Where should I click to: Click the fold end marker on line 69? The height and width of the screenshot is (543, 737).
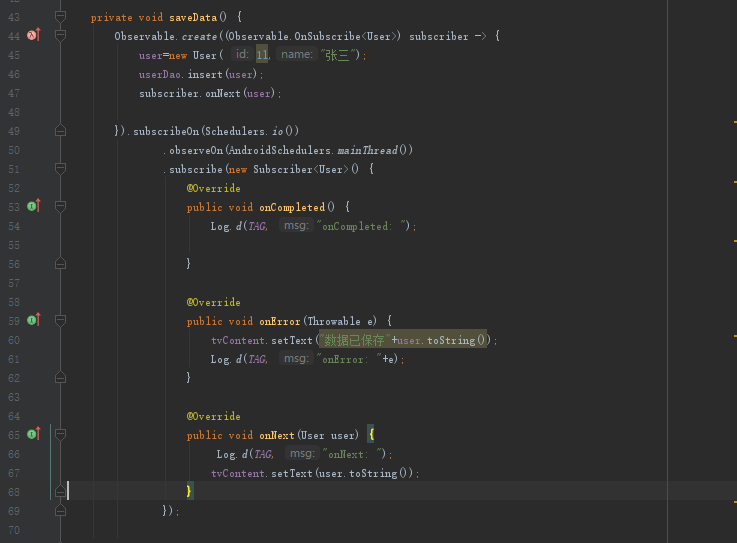(60, 510)
